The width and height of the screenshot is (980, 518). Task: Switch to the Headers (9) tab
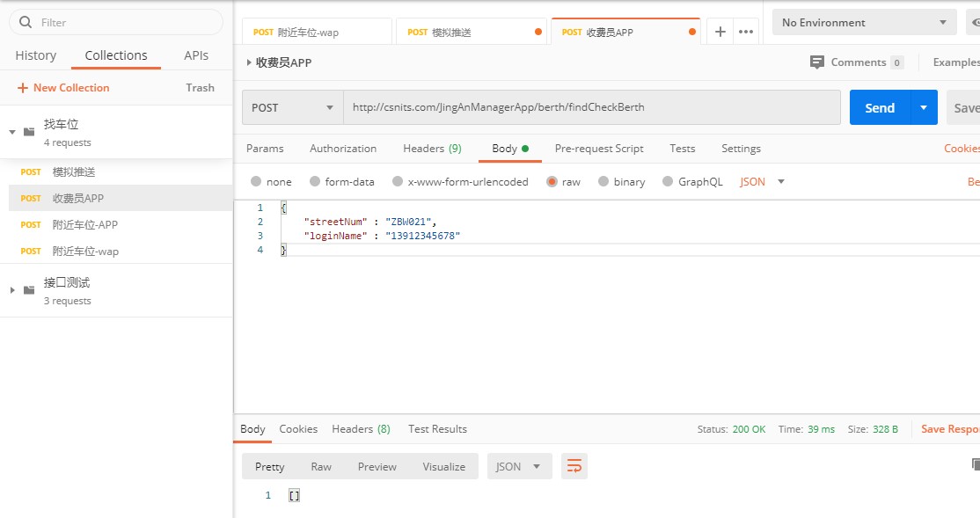coord(432,149)
